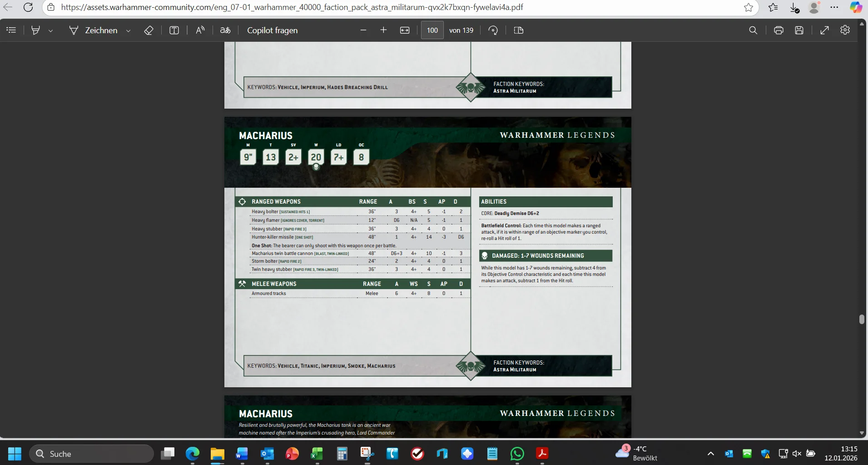Choose the add text box tool
This screenshot has width=868, height=465.
(174, 30)
